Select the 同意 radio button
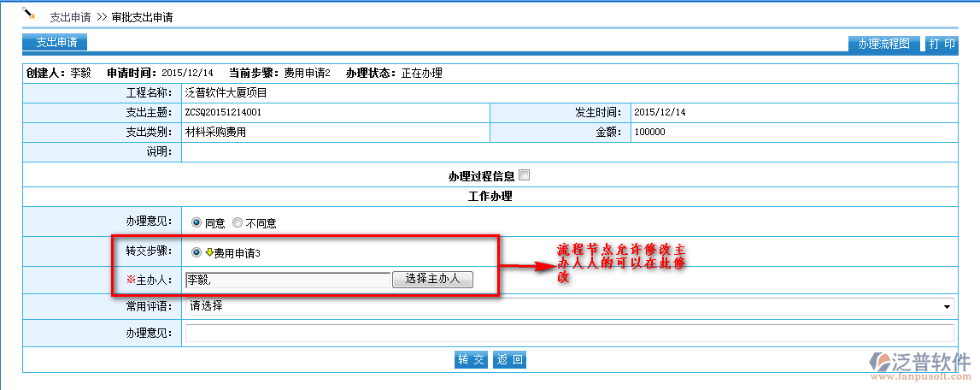Image resolution: width=980 pixels, height=390 pixels. pyautogui.click(x=197, y=222)
